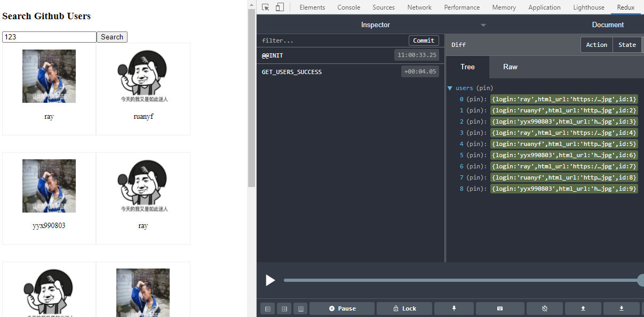Toggle the slider timer icon button
This screenshot has height=317, width=644.
[545, 308]
